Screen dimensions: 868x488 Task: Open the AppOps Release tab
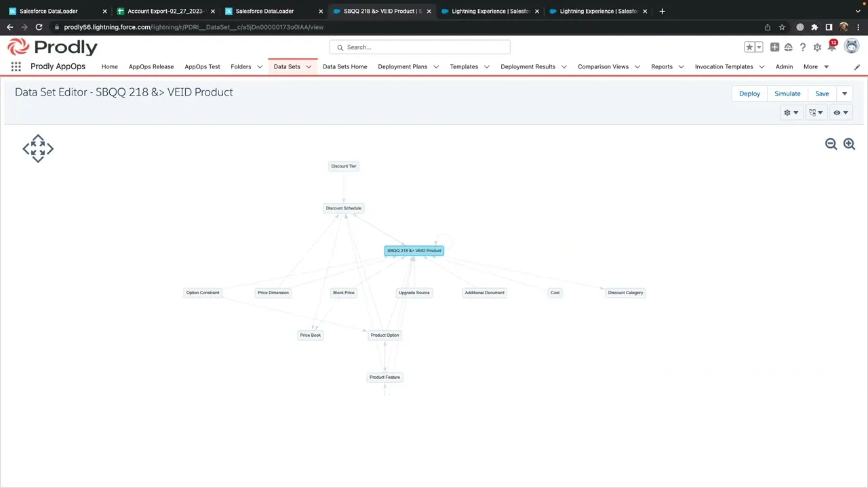tap(151, 66)
